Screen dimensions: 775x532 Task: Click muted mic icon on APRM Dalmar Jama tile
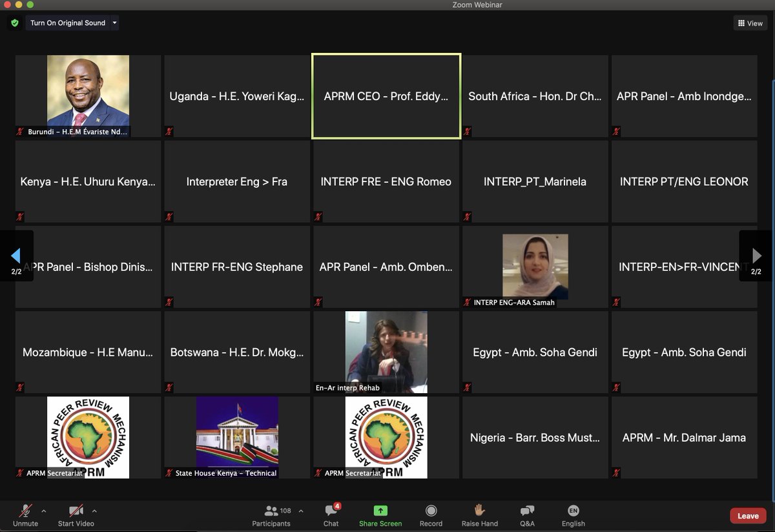click(x=617, y=473)
